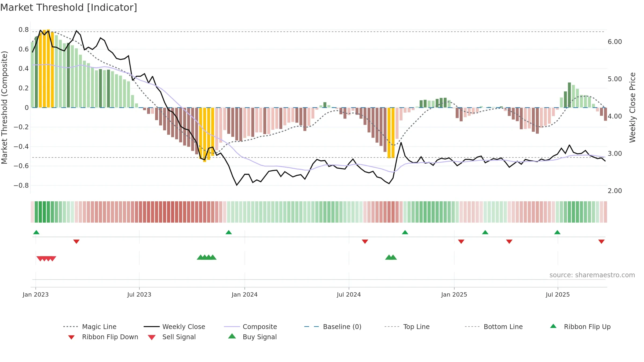Click the last ribbon flip down marker in Sep 2025

[601, 242]
